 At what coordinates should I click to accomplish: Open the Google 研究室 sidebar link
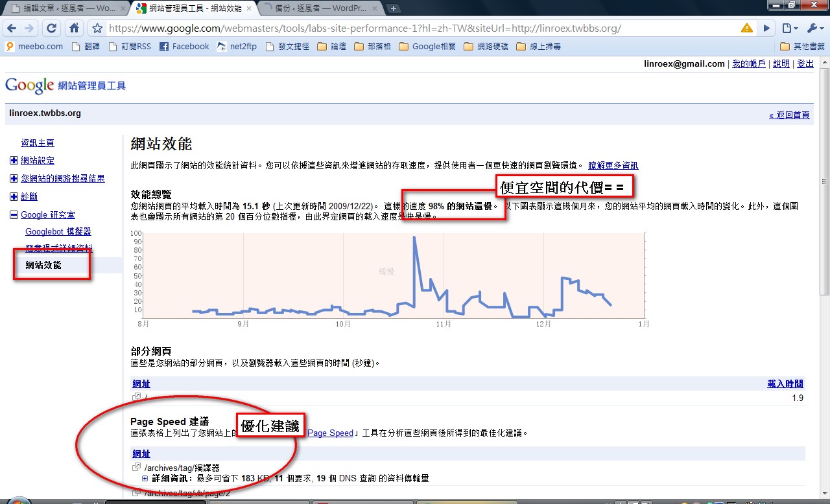tap(48, 215)
